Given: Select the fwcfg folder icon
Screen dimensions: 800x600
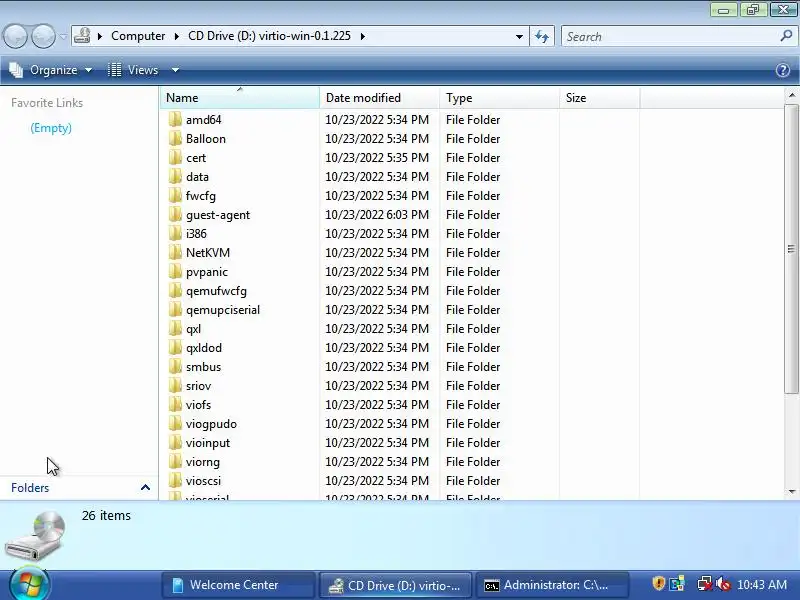Looking at the screenshot, I should tap(175, 195).
